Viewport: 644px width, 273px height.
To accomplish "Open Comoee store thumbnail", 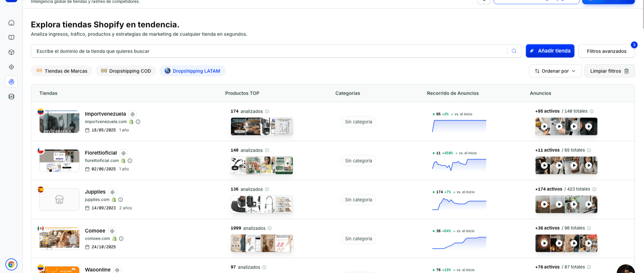I will [59, 238].
